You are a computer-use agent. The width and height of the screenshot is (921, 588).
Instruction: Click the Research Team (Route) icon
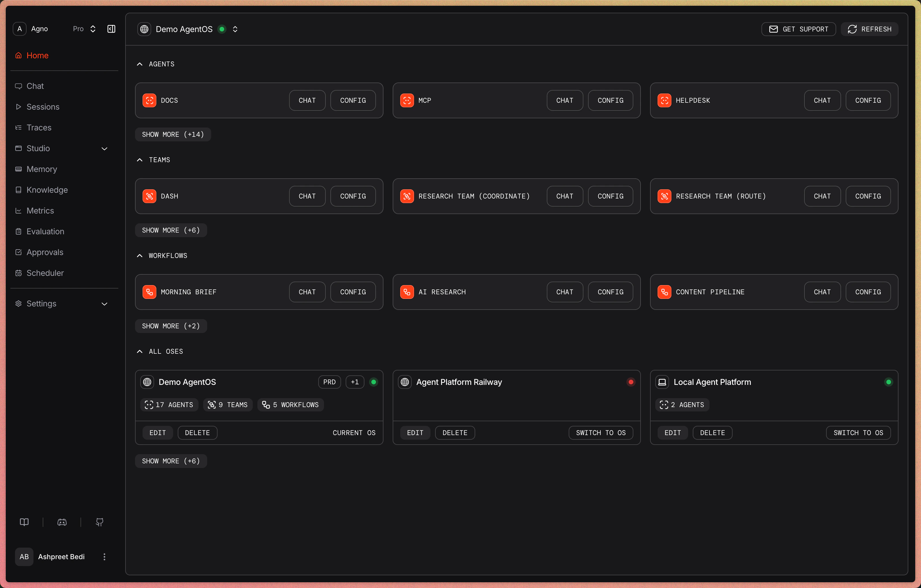[x=664, y=196]
